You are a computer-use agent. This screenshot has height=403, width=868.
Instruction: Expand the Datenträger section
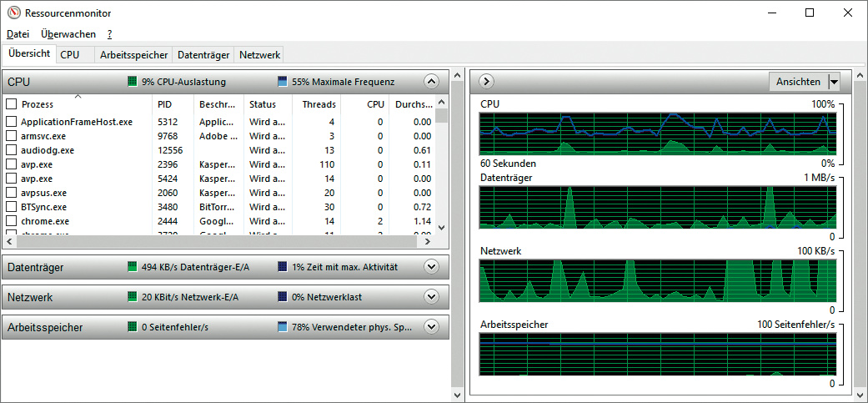(431, 267)
